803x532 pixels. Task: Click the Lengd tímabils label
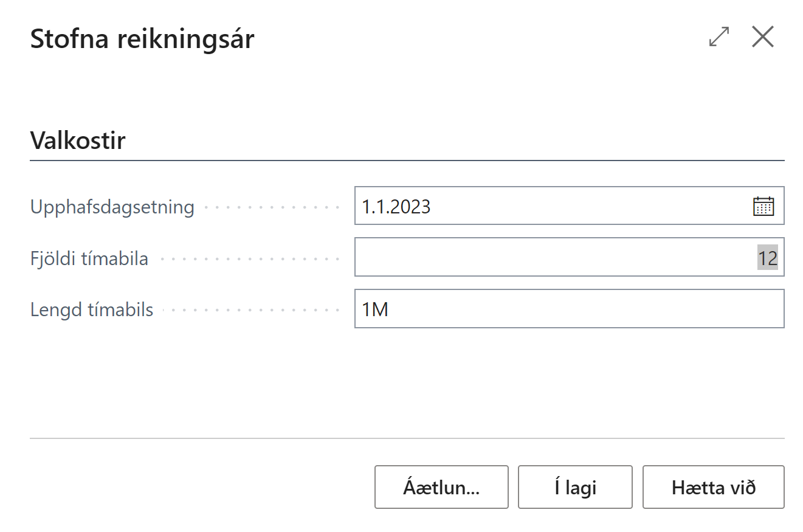(92, 310)
